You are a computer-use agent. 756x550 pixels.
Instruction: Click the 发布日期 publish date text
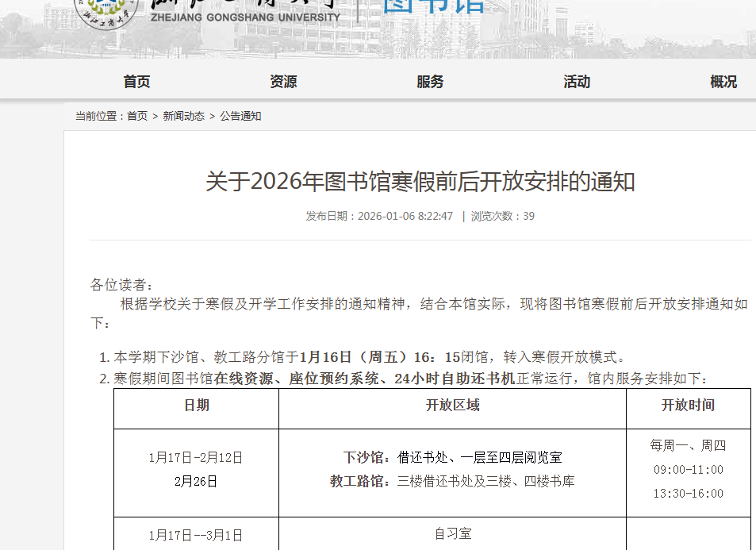379,216
